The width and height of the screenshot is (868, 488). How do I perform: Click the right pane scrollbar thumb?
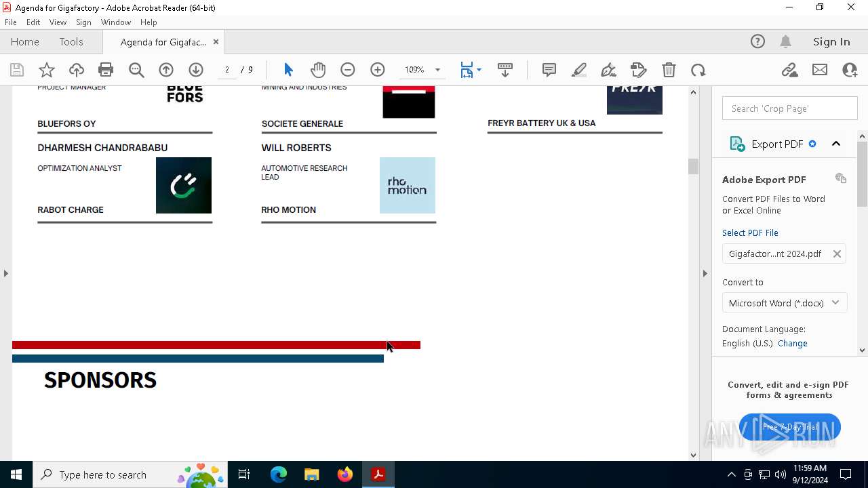click(x=863, y=174)
